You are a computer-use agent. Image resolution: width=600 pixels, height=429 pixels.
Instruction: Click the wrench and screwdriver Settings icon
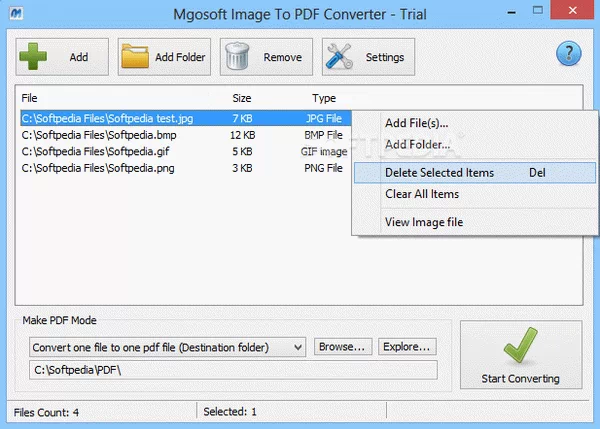pos(339,57)
